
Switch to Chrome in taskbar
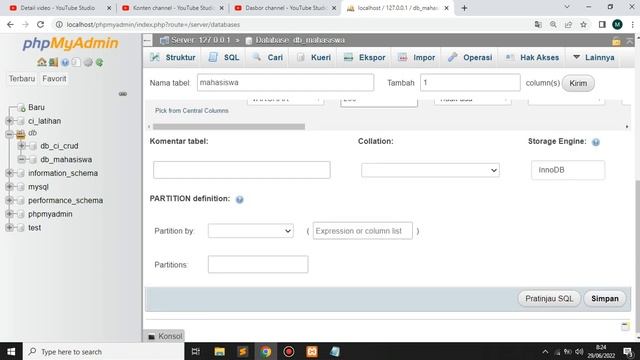click(x=266, y=351)
